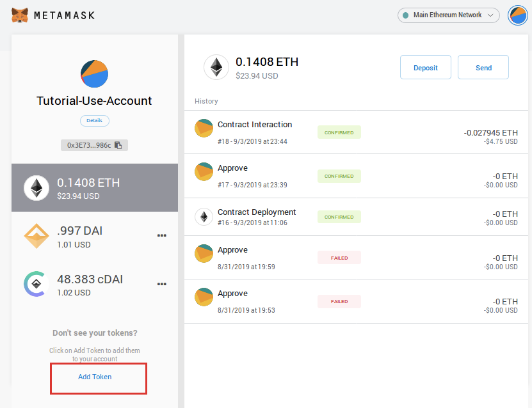Open the failed Approve at 19:59
Viewport: 532px width, 408px height.
click(356, 258)
